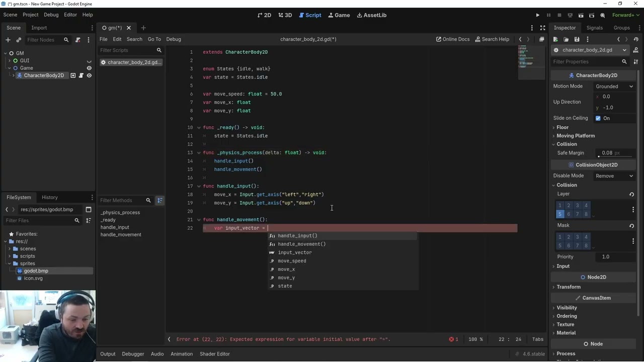The image size is (644, 362).
Task: Open the Debugger bottom panel
Action: 133,354
